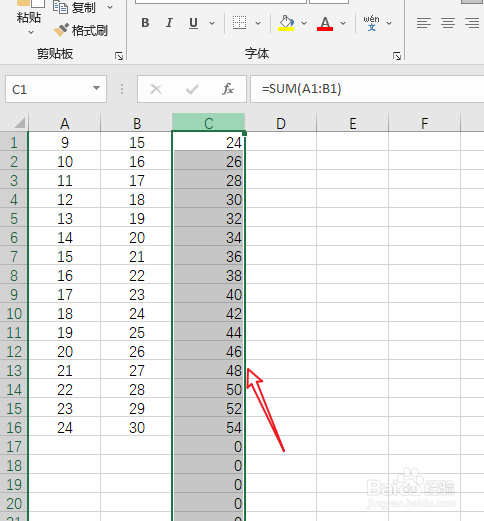This screenshot has height=521, width=484.
Task: Click the Bold formatting icon
Action: coord(145,23)
